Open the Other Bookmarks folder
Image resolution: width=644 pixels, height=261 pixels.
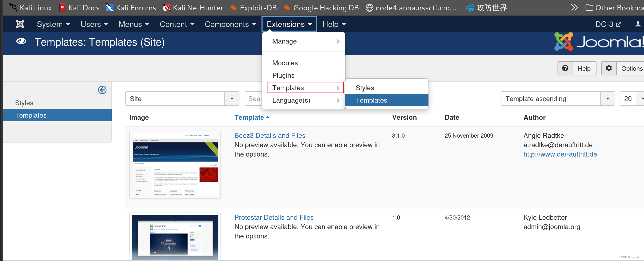pyautogui.click(x=614, y=8)
